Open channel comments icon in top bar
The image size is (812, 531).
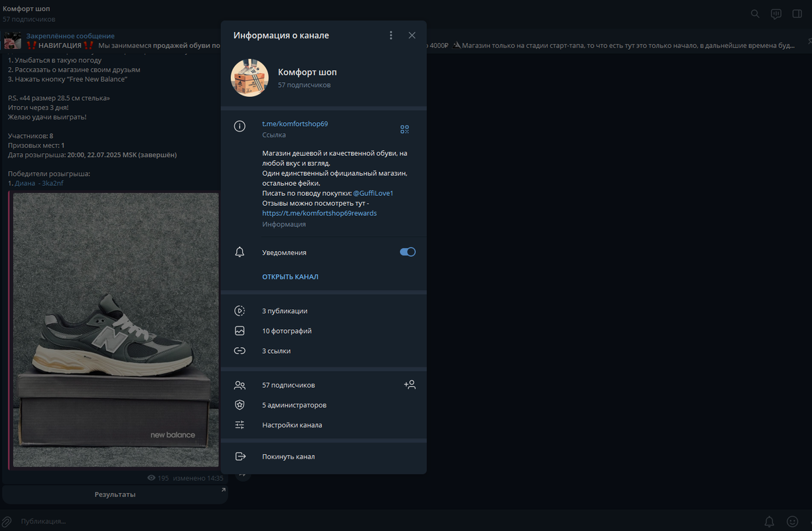tap(776, 13)
